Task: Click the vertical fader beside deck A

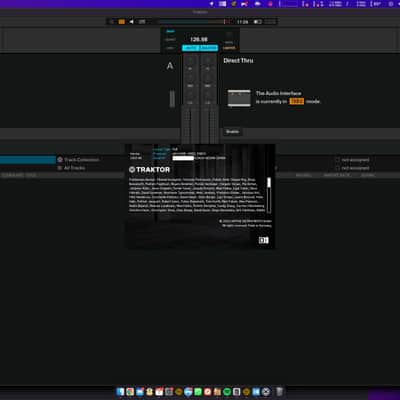Action: click(x=172, y=99)
